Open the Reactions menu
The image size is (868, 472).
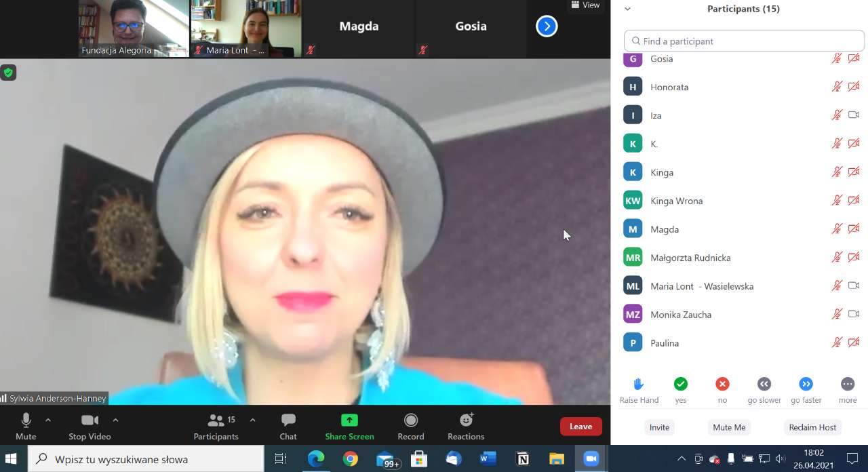466,427
